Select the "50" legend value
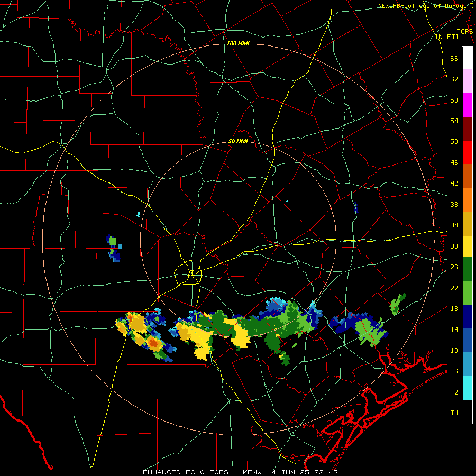The height and width of the screenshot is (476, 476). click(454, 141)
